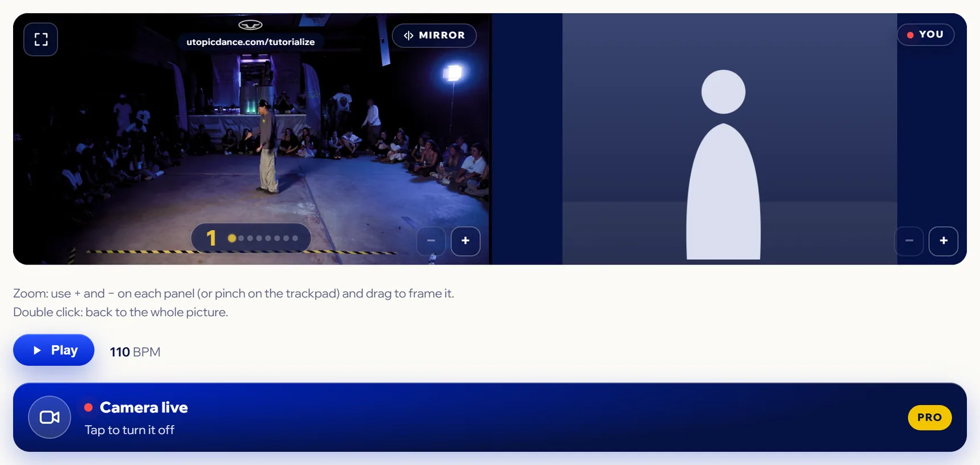Open the PRO badge

coord(929,418)
